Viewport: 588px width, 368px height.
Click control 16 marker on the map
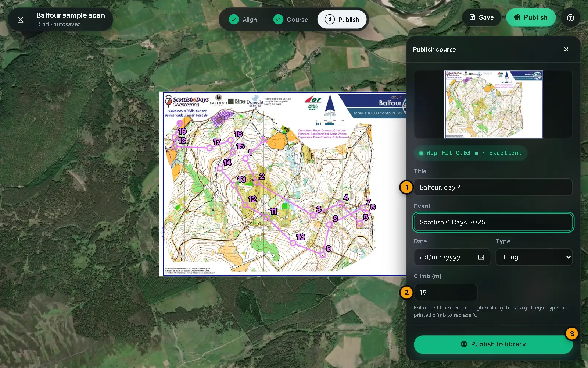pyautogui.click(x=230, y=140)
